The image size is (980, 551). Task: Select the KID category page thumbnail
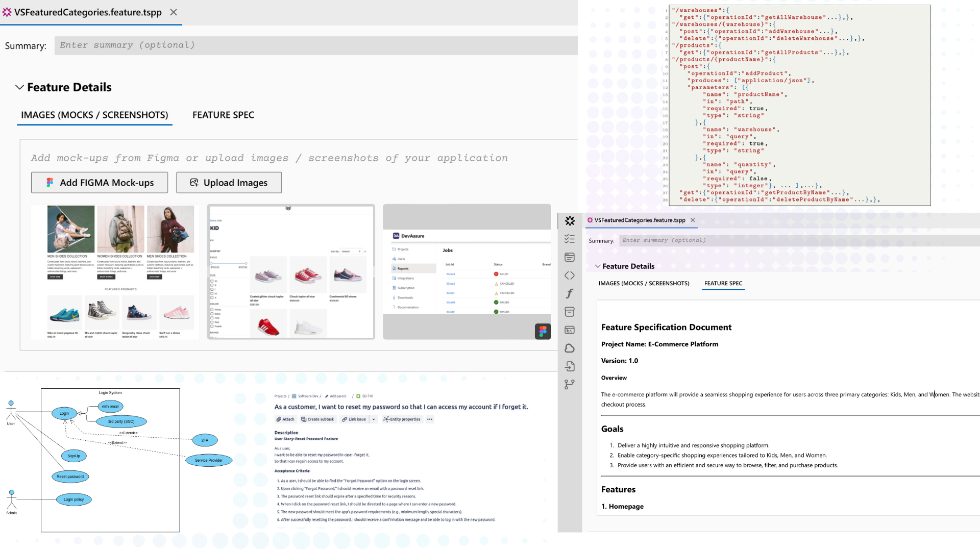point(291,272)
